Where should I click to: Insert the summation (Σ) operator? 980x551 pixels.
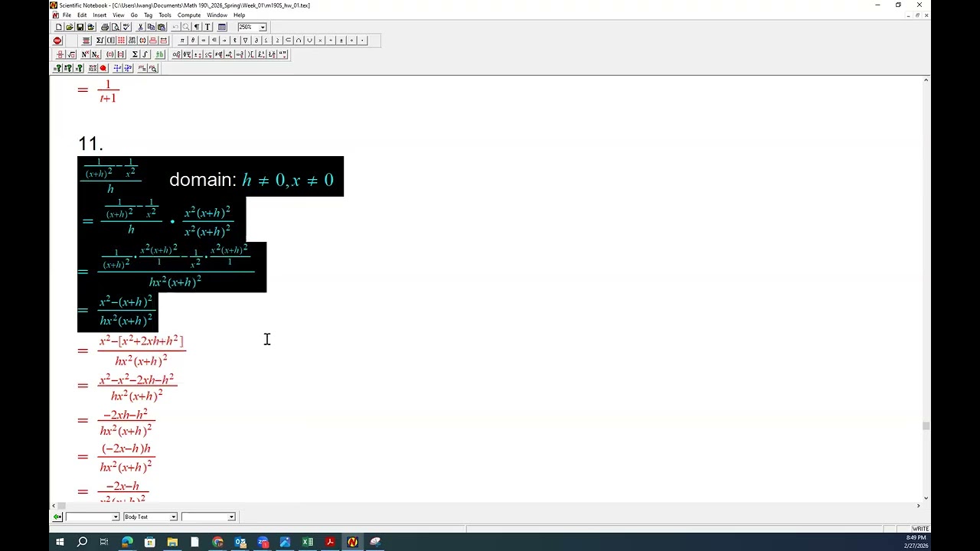click(x=135, y=54)
